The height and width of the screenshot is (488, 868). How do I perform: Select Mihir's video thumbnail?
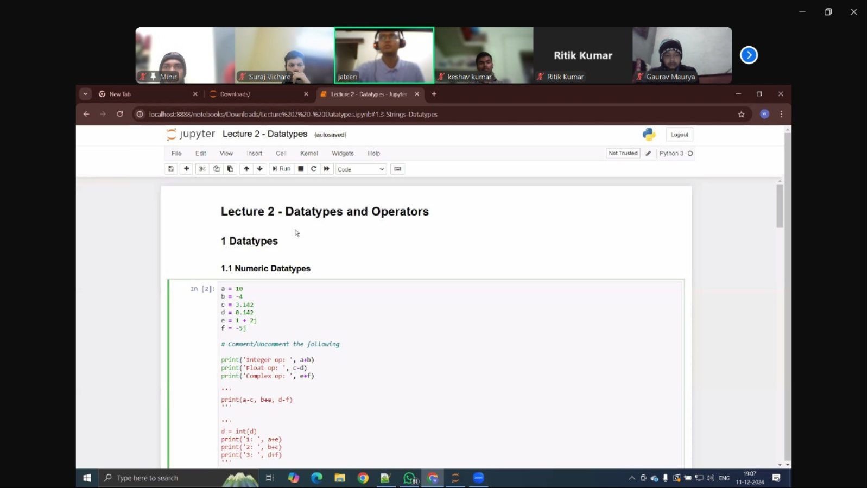tap(185, 55)
